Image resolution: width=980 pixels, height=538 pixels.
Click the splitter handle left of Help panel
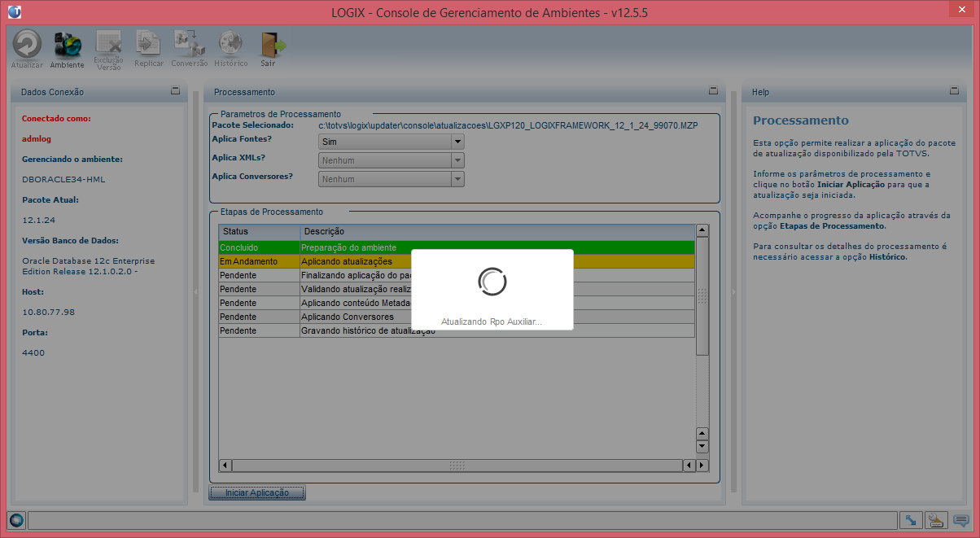733,291
